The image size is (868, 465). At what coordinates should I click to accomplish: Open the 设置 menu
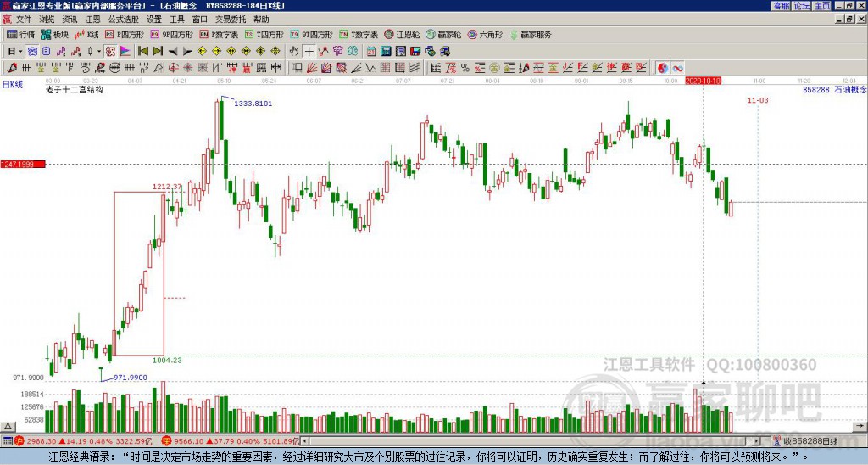point(154,20)
